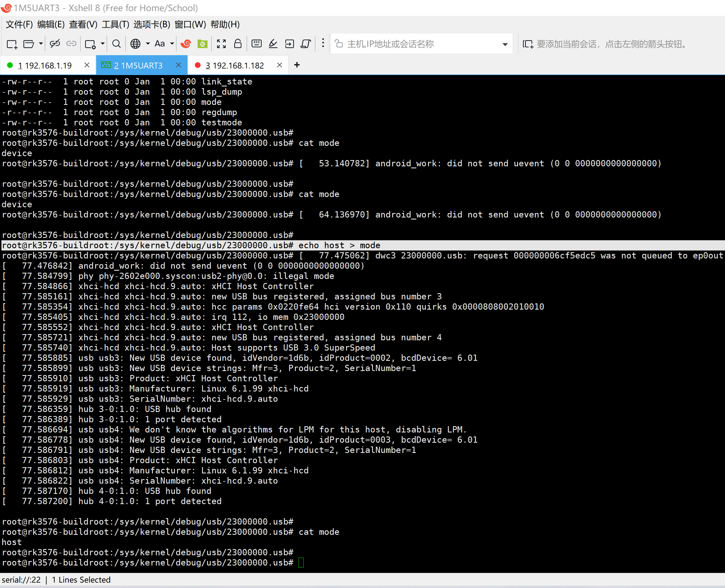The width and height of the screenshot is (725, 588).
Task: Expand the globe encoding dropdown arrow
Action: 148,44
